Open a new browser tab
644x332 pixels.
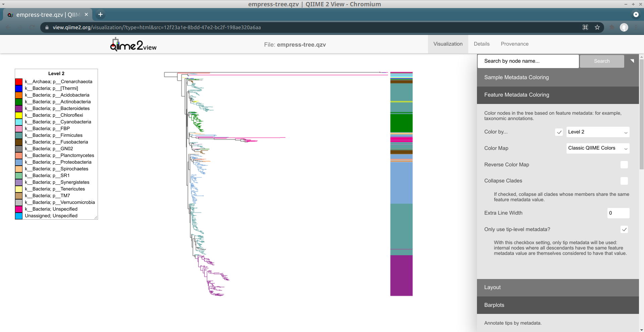click(x=100, y=14)
